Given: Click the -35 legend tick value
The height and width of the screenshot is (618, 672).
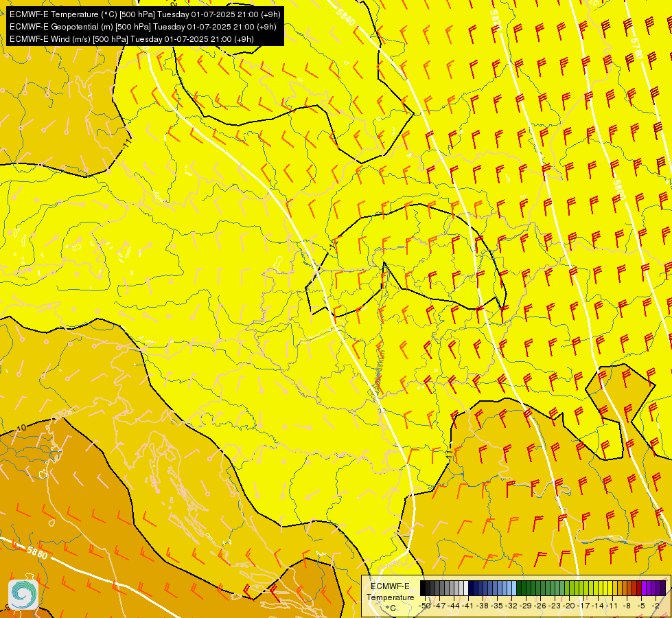Looking at the screenshot, I should (497, 606).
